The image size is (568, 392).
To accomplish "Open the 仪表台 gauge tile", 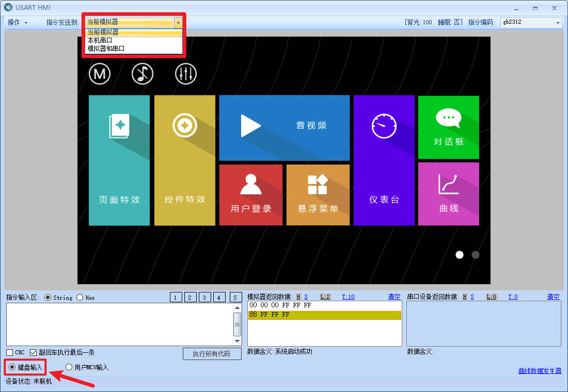I will (x=384, y=160).
